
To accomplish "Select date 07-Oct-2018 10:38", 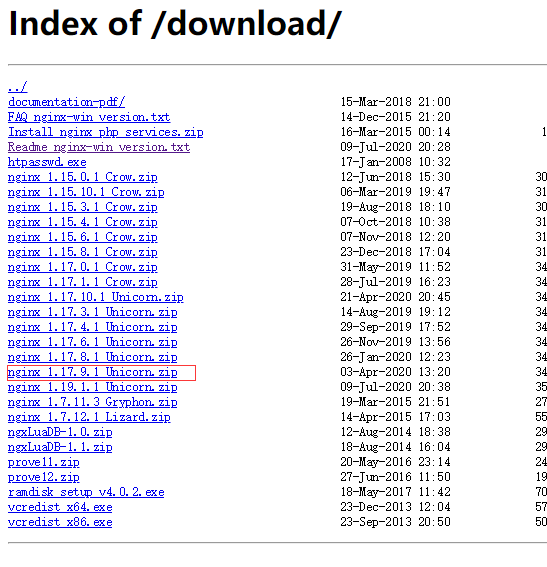I will tap(396, 222).
